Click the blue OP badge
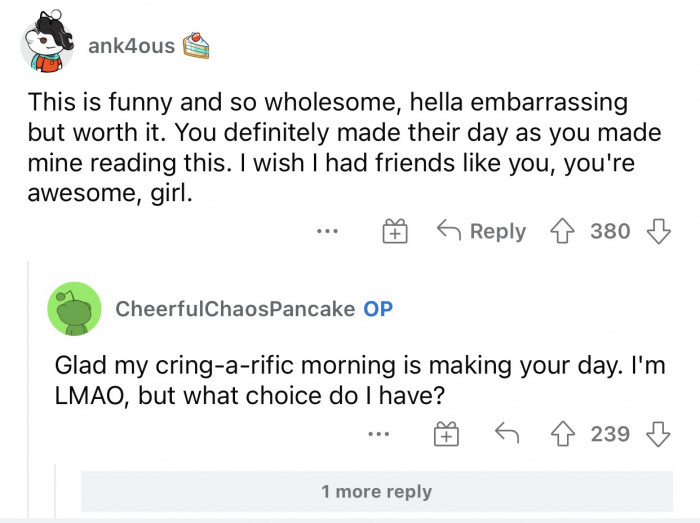The height and width of the screenshot is (523, 700). pyautogui.click(x=378, y=309)
